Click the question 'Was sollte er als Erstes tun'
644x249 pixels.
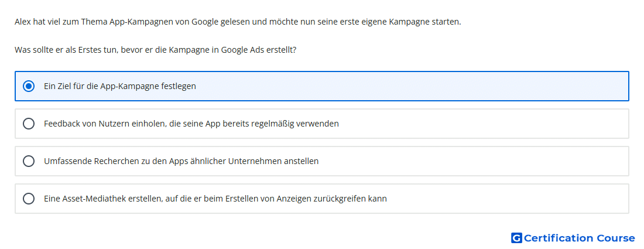pyautogui.click(x=156, y=50)
